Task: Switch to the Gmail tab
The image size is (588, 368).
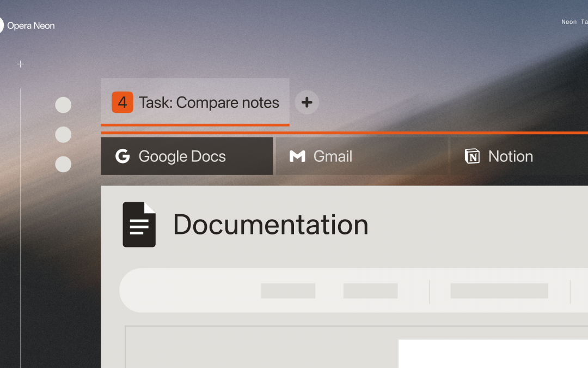Action: pos(362,156)
